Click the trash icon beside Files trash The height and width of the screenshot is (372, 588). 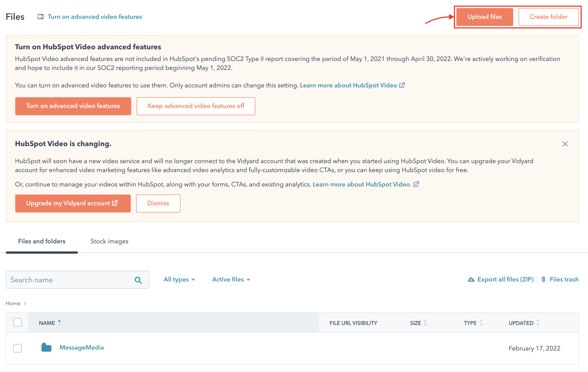pyautogui.click(x=543, y=279)
